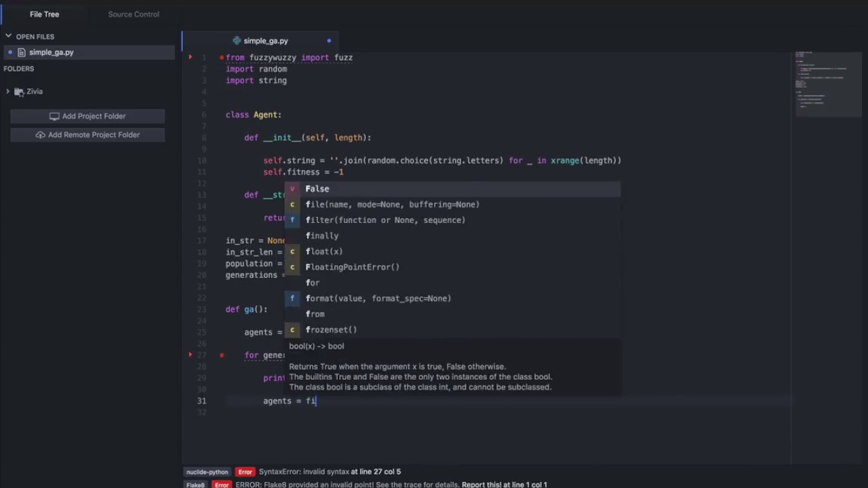Click the Zivia folder icon
This screenshot has height=488, width=868.
[x=19, y=91]
